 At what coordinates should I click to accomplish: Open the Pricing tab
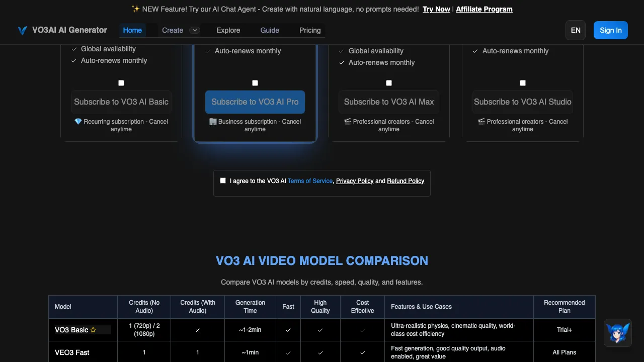pos(310,30)
